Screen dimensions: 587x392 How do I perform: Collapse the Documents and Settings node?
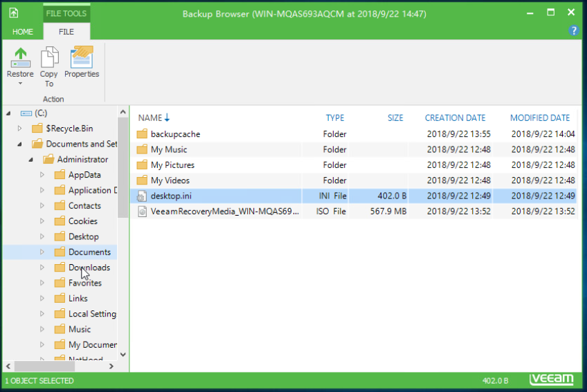point(19,144)
